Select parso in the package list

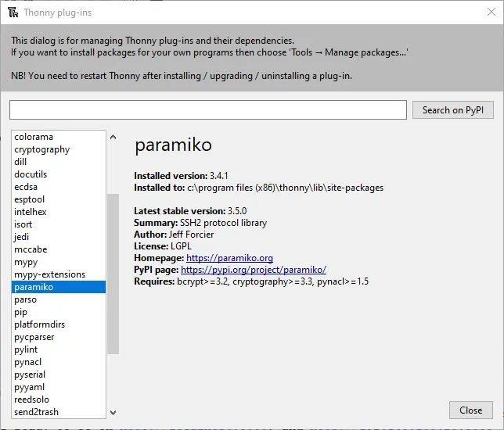59,299
